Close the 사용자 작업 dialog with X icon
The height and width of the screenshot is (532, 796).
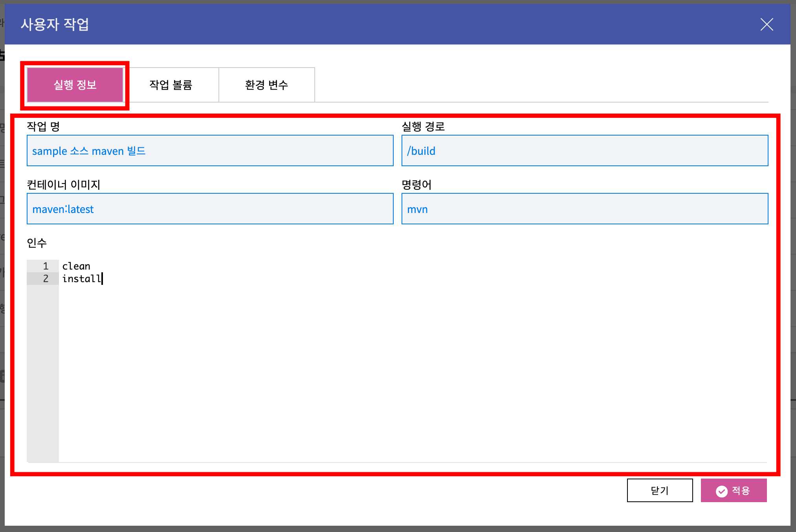(x=767, y=24)
